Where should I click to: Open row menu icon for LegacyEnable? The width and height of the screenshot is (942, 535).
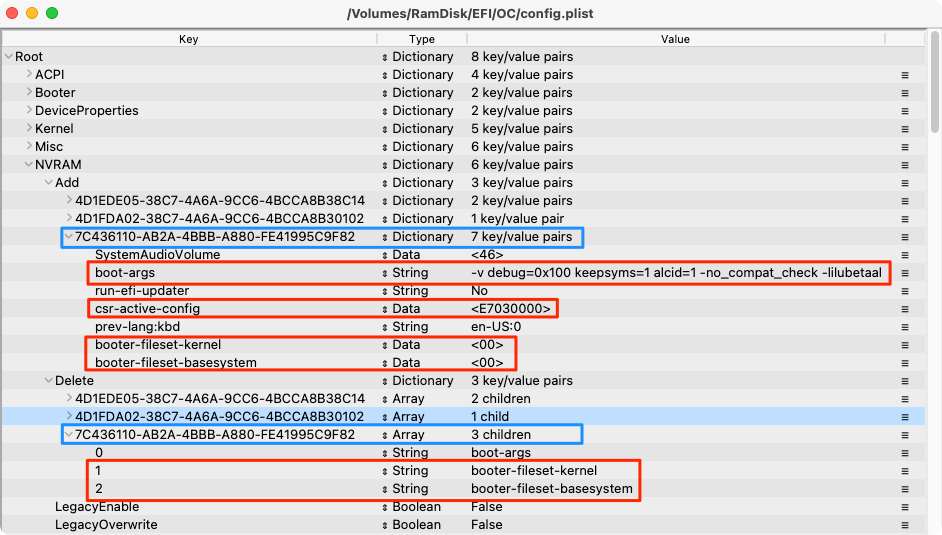[x=905, y=507]
